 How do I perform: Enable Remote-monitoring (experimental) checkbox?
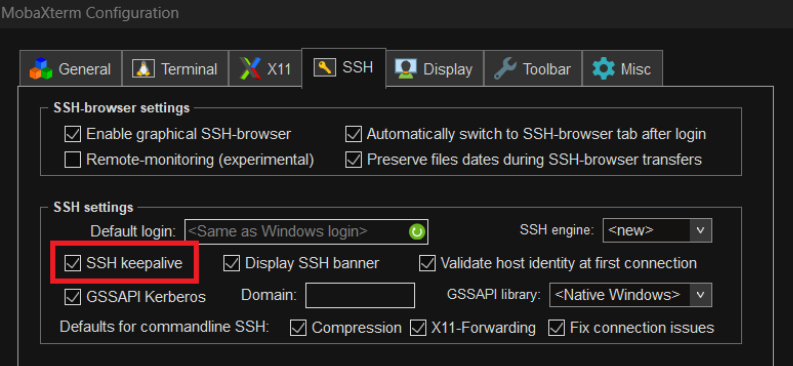coord(73,160)
